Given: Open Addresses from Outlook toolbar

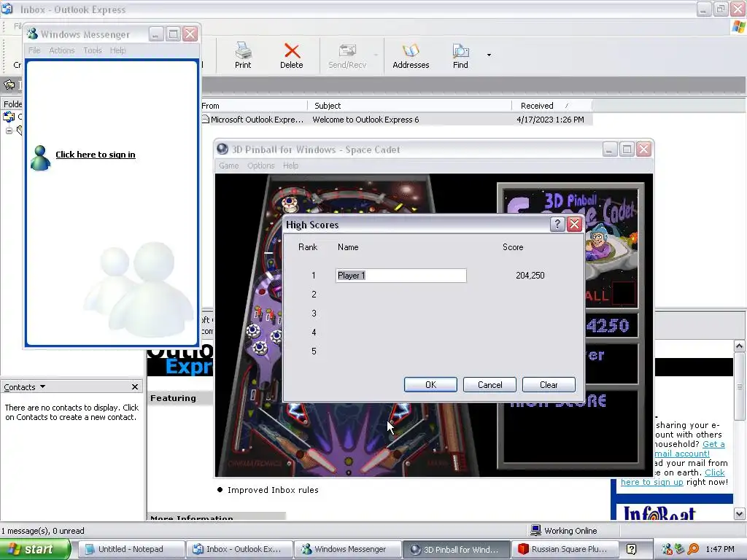Looking at the screenshot, I should point(411,55).
